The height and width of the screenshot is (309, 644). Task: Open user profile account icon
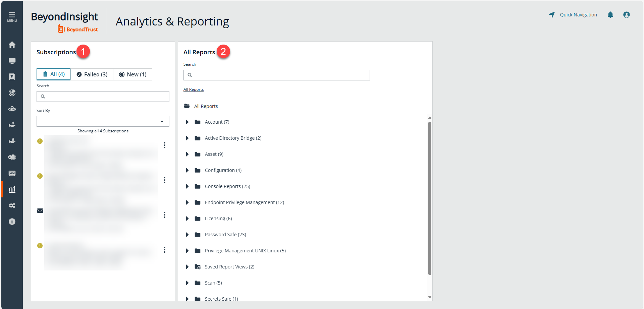pyautogui.click(x=627, y=15)
